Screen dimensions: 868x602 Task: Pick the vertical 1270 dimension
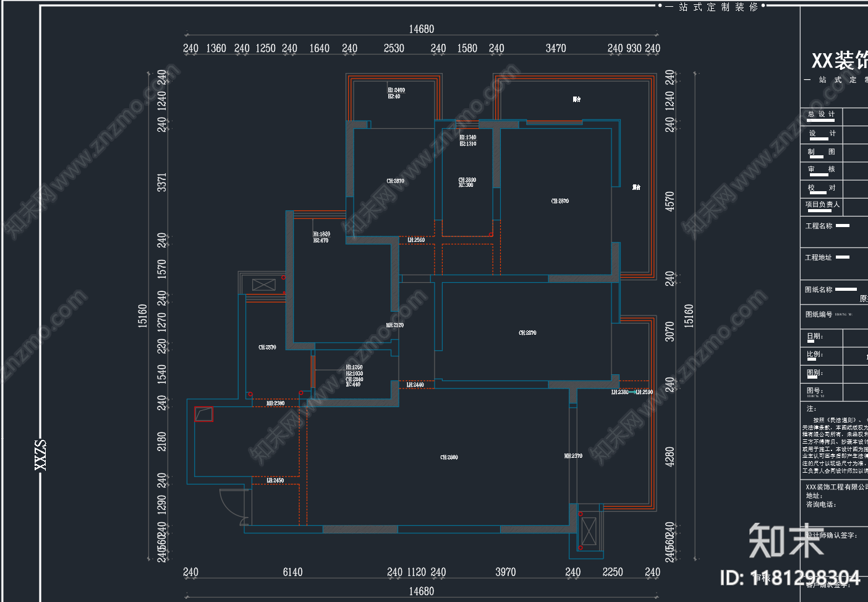tap(162, 322)
